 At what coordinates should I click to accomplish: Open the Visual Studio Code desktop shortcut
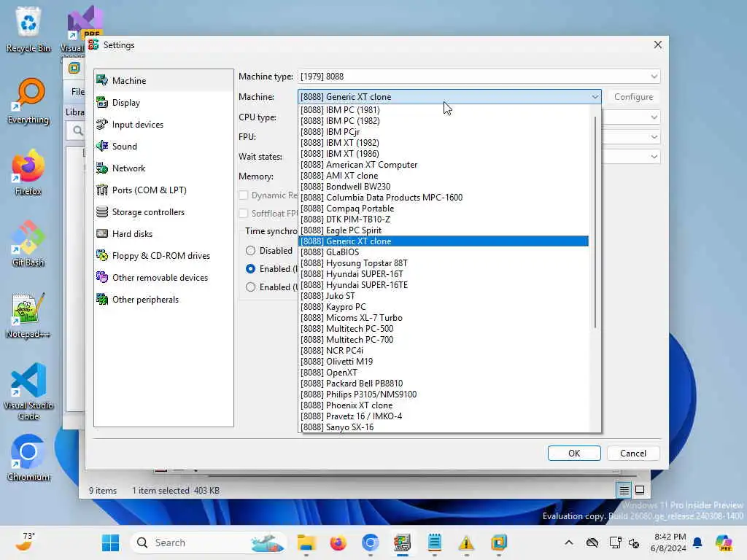pyautogui.click(x=28, y=392)
